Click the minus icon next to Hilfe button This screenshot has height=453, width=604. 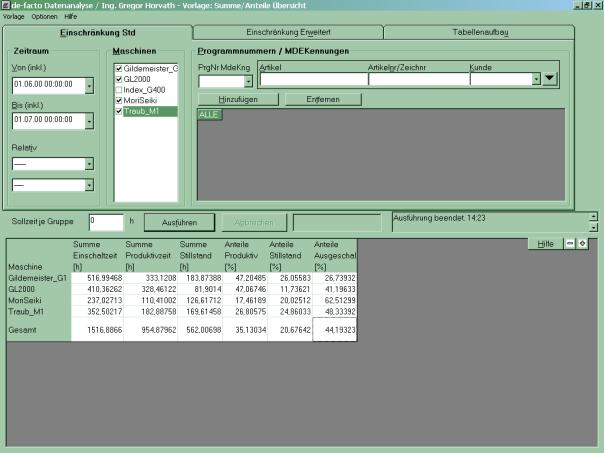coord(569,243)
